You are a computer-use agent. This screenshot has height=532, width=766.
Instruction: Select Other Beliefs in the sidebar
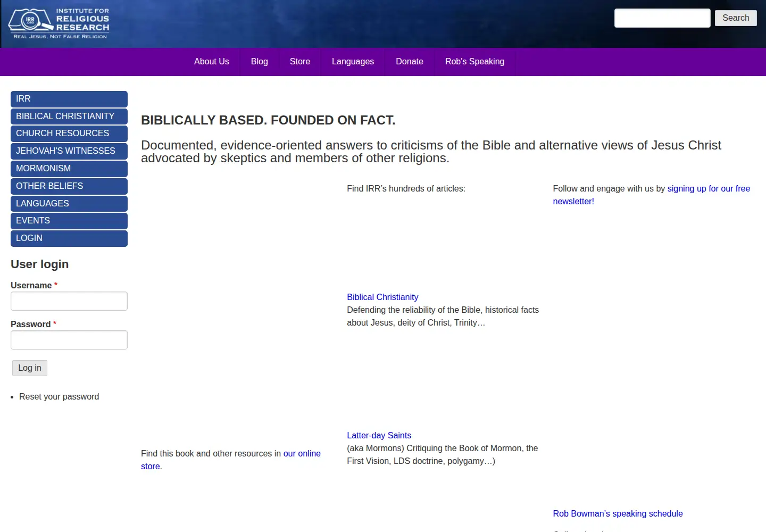(69, 186)
